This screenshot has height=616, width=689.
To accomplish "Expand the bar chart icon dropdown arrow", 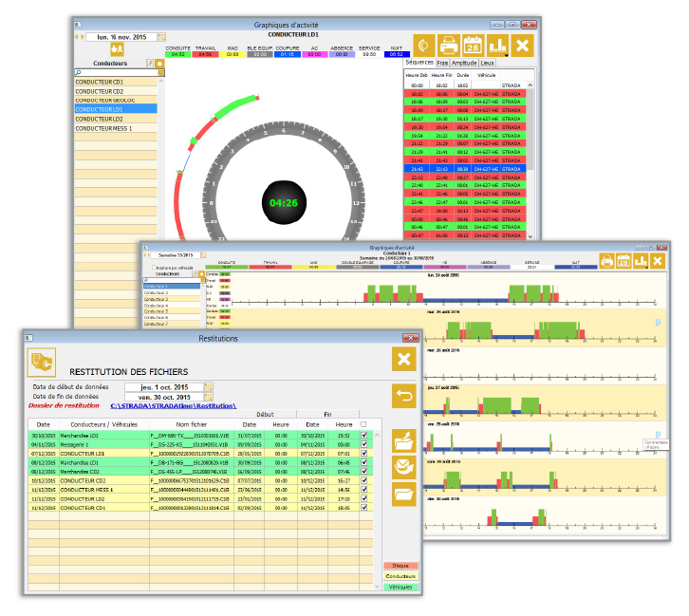I will coord(506,55).
